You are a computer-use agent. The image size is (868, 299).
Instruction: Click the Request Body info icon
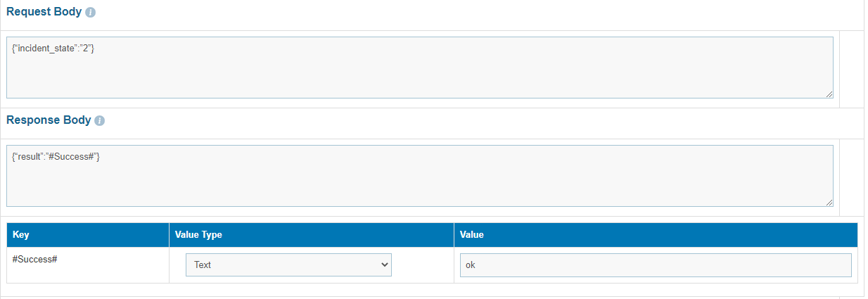(90, 13)
